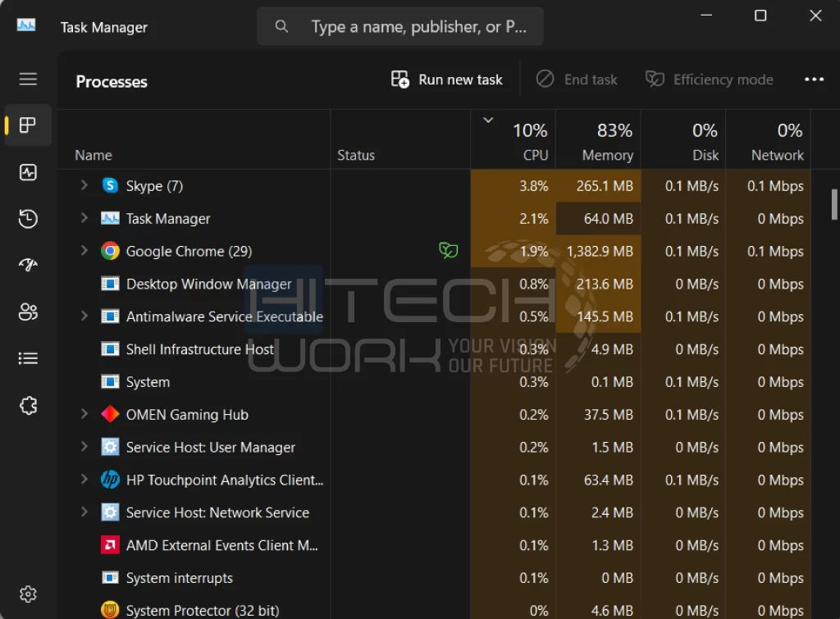Click the Desktop Window Manager icon

[110, 284]
